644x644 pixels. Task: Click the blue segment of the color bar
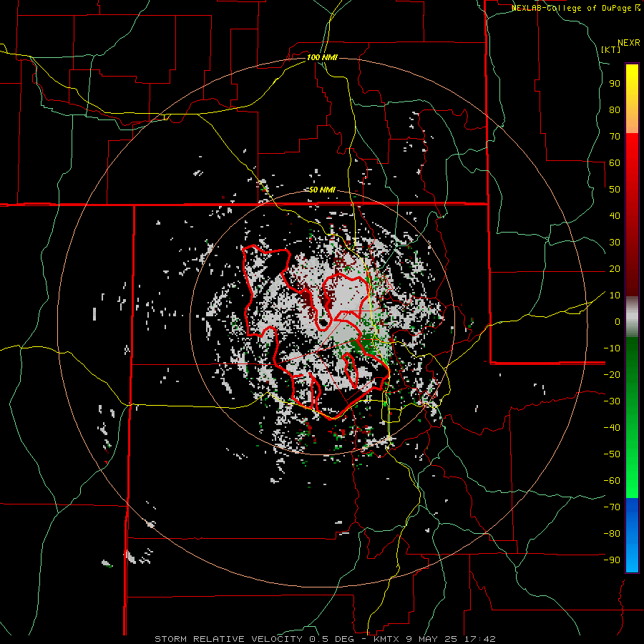click(x=632, y=535)
